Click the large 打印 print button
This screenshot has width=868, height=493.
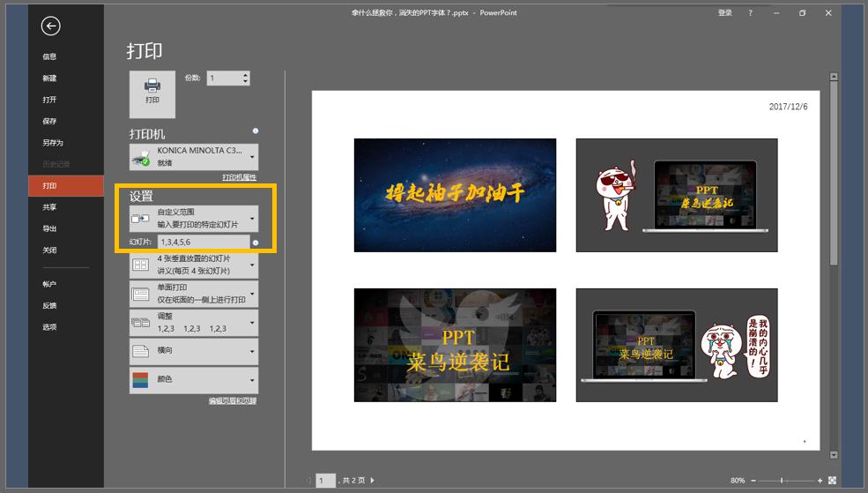[x=152, y=94]
